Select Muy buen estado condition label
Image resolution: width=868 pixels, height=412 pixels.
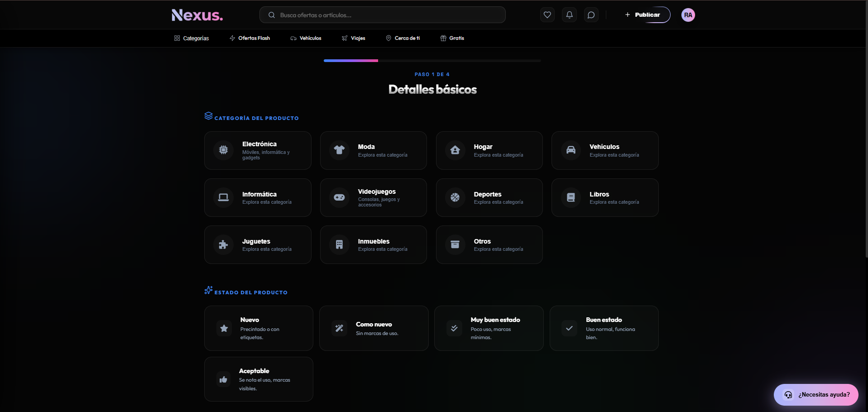[x=495, y=320]
